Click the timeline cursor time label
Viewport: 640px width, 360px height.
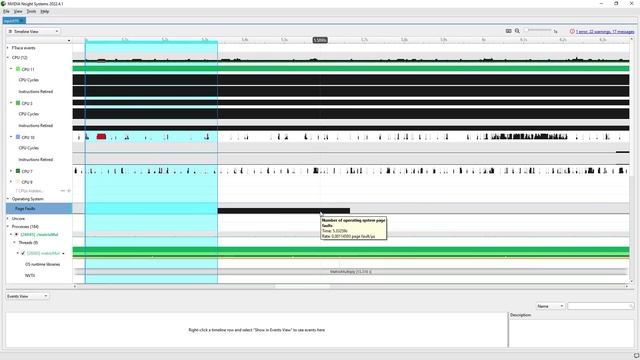click(320, 40)
